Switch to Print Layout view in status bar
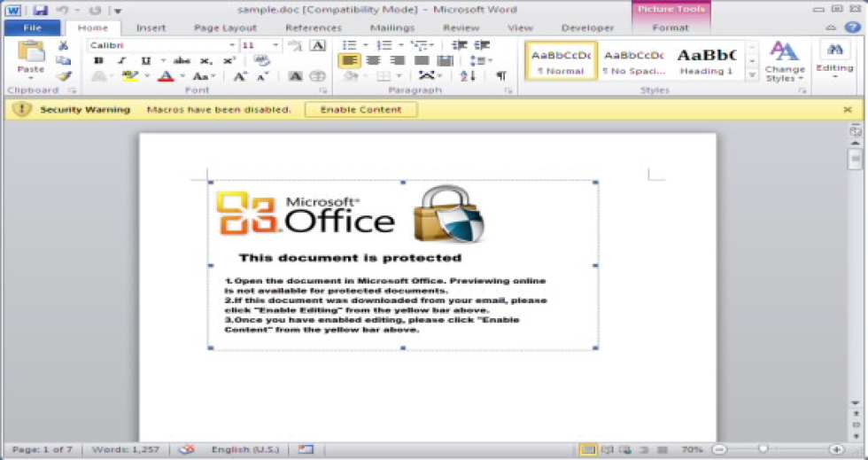This screenshot has width=868, height=460. coord(588,449)
